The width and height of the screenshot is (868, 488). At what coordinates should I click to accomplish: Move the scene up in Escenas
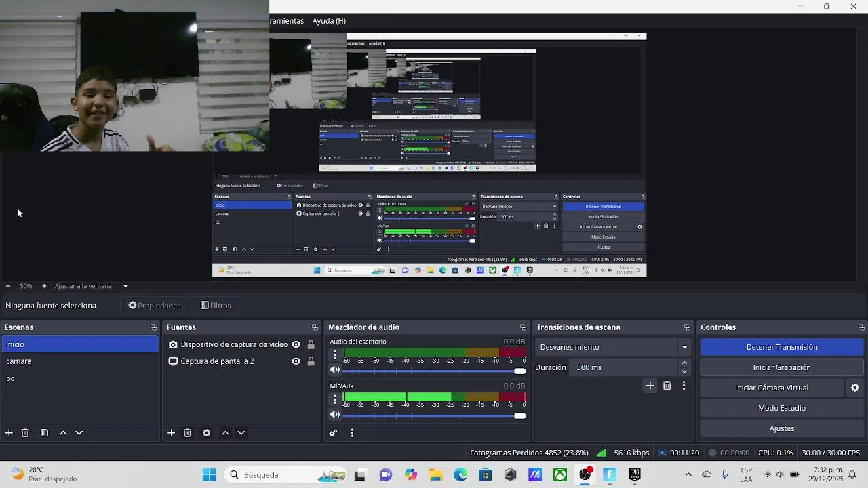[x=63, y=433]
